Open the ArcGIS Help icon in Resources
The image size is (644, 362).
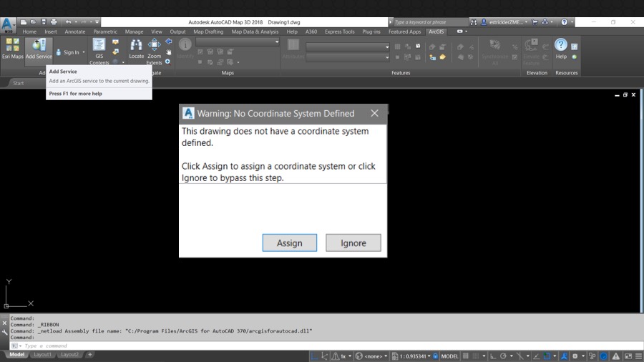point(561,49)
